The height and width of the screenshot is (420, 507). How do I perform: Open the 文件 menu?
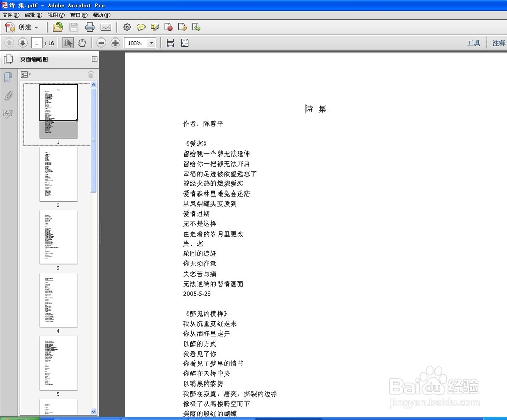pyautogui.click(x=11, y=15)
